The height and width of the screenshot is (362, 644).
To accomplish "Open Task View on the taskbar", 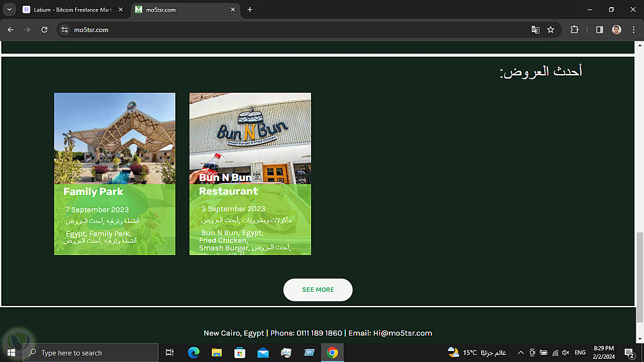I will [x=169, y=352].
